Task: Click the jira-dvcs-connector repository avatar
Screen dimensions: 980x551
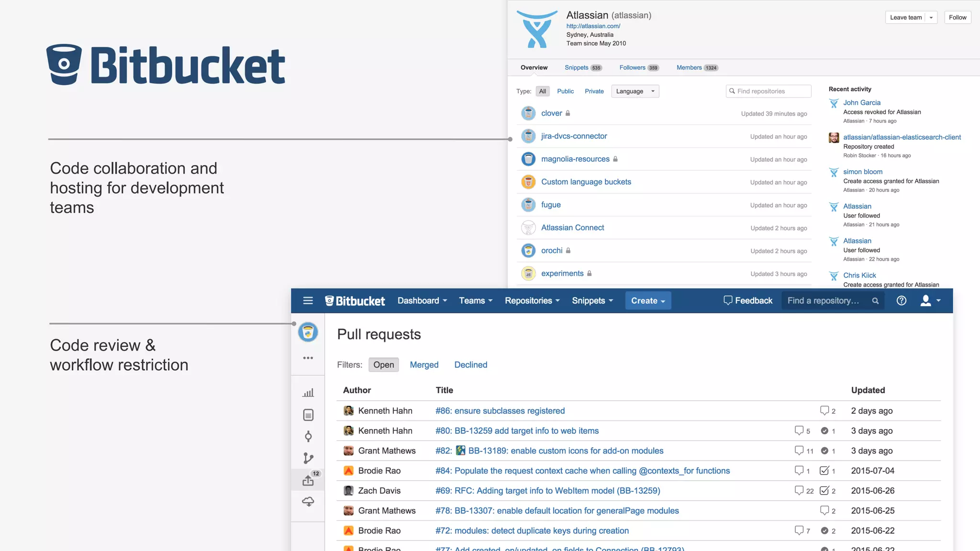Action: (528, 136)
